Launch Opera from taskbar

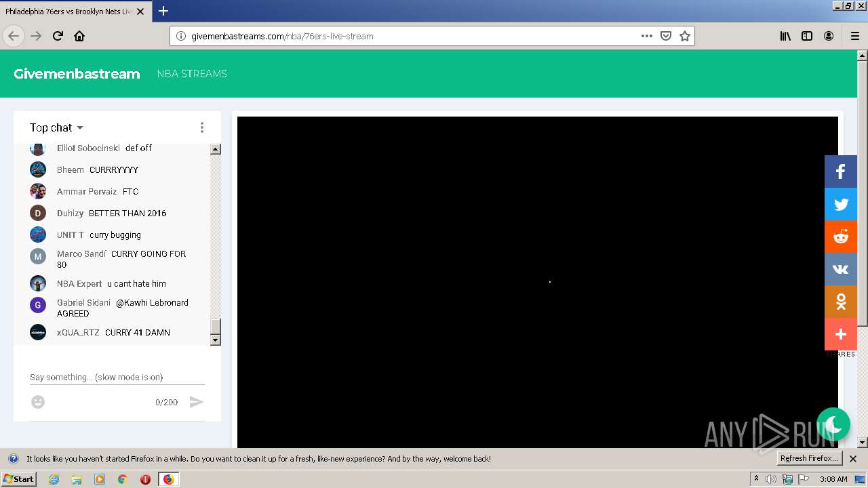tap(145, 479)
